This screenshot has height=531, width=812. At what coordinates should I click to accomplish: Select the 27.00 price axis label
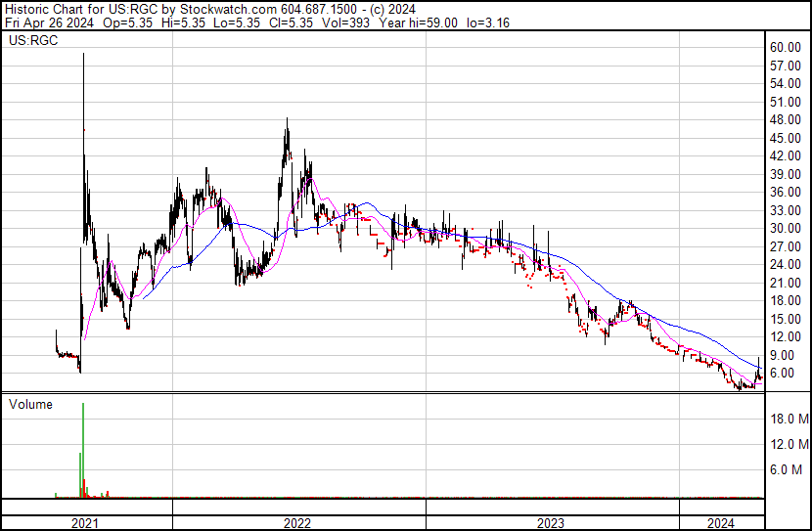tap(786, 246)
